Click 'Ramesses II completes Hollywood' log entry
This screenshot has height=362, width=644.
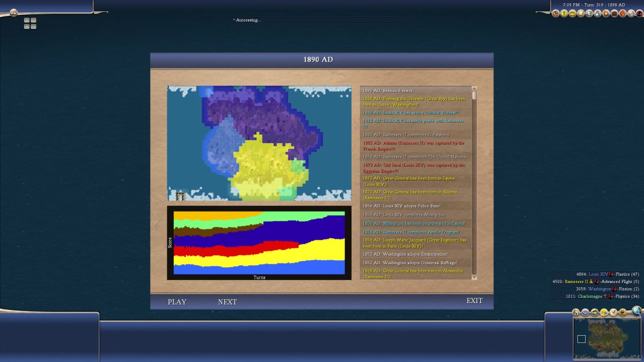(x=406, y=135)
